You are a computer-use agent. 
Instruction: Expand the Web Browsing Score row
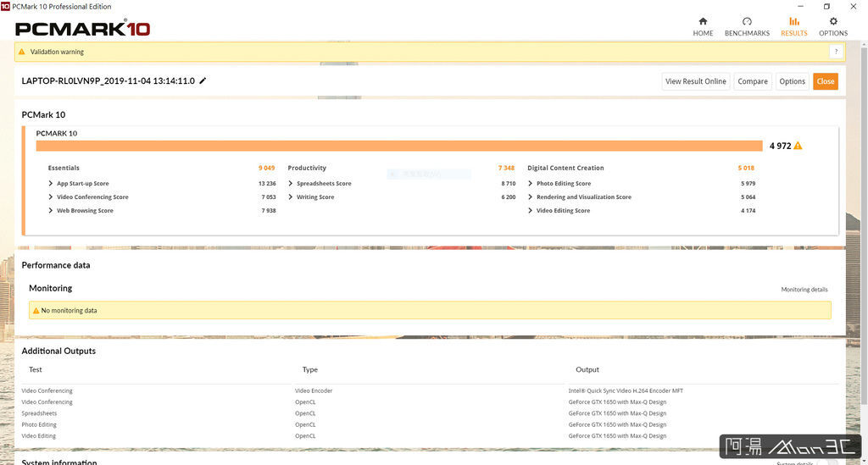pos(50,211)
